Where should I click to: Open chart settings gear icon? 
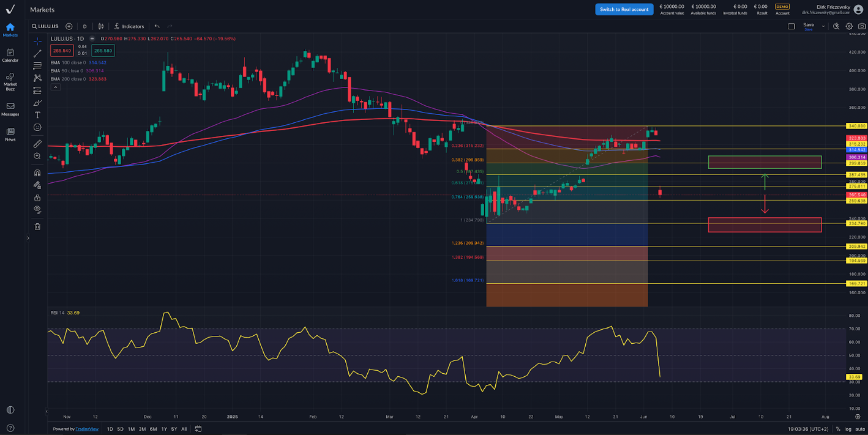click(849, 26)
